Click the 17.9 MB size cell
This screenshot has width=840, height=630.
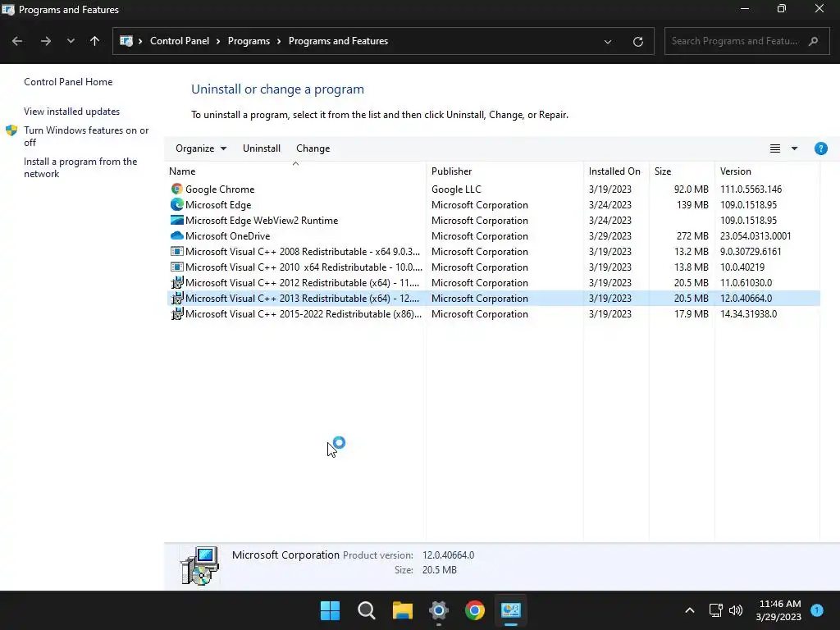pyautogui.click(x=691, y=313)
